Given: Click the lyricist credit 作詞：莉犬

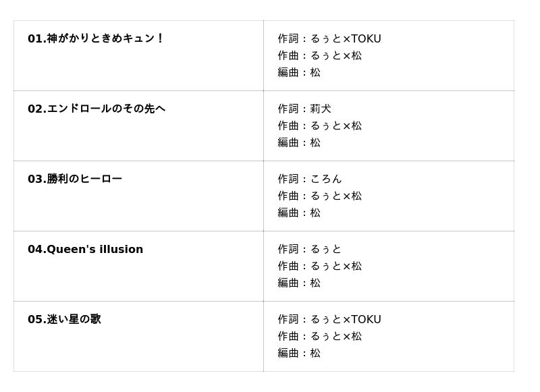Looking at the screenshot, I should [304, 109].
